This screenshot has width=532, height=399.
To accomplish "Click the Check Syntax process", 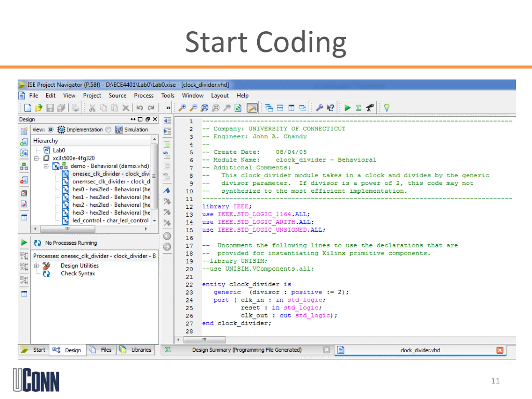I will point(78,273).
